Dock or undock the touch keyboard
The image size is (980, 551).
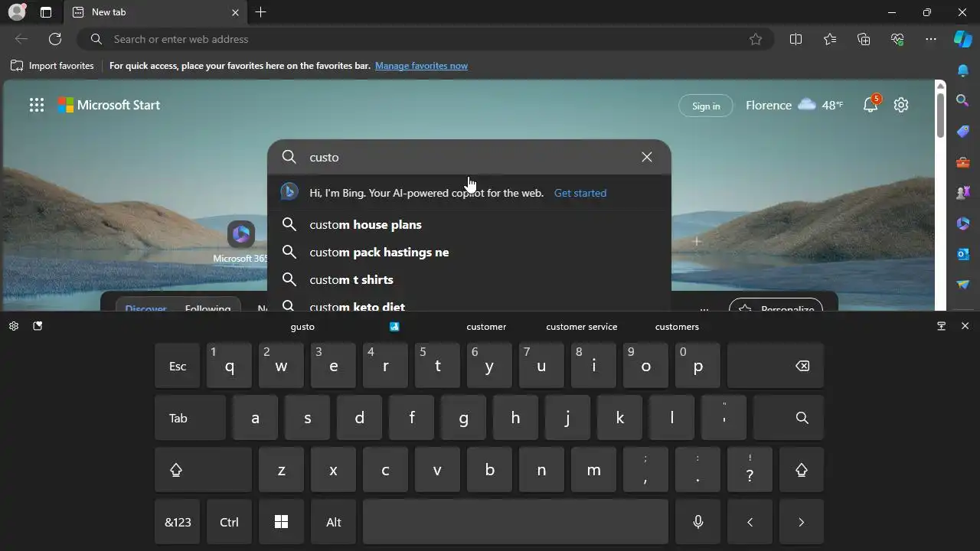point(941,326)
